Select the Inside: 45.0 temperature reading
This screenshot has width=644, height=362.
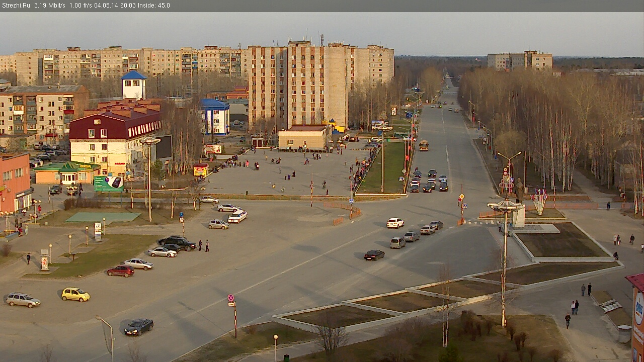(x=153, y=6)
